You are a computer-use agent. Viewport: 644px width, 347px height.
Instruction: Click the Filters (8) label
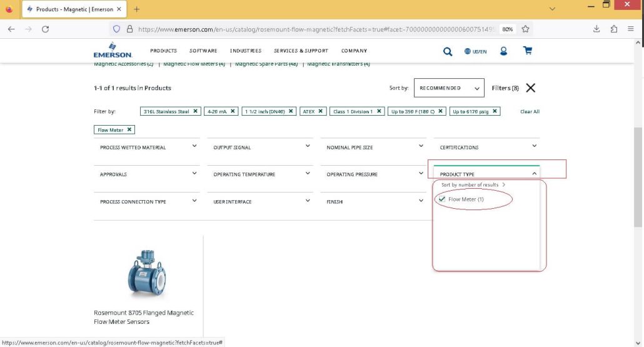pos(505,88)
